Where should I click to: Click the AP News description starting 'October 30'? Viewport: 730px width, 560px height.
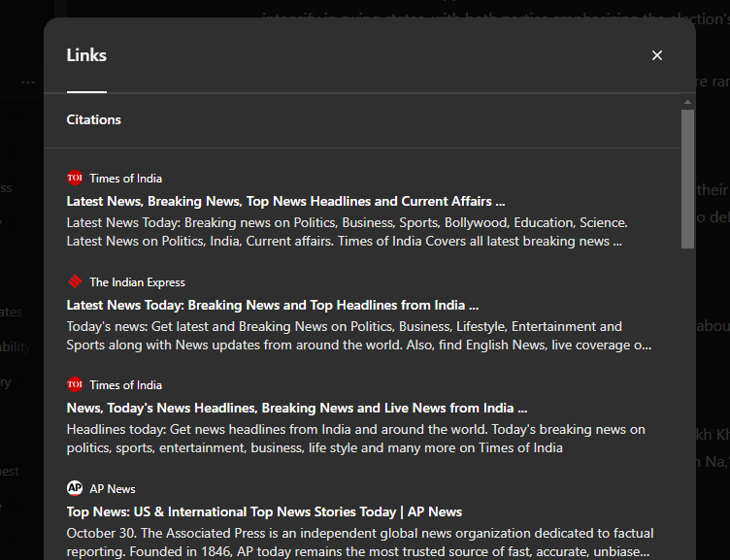359,542
